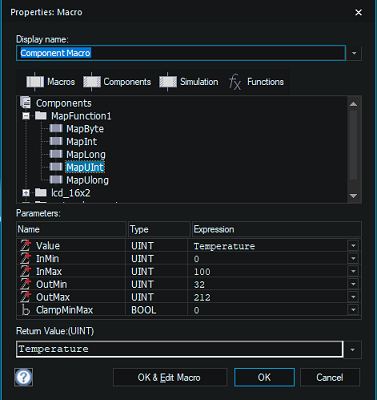
Task: Select the MapByte macro icon
Action: 56,129
